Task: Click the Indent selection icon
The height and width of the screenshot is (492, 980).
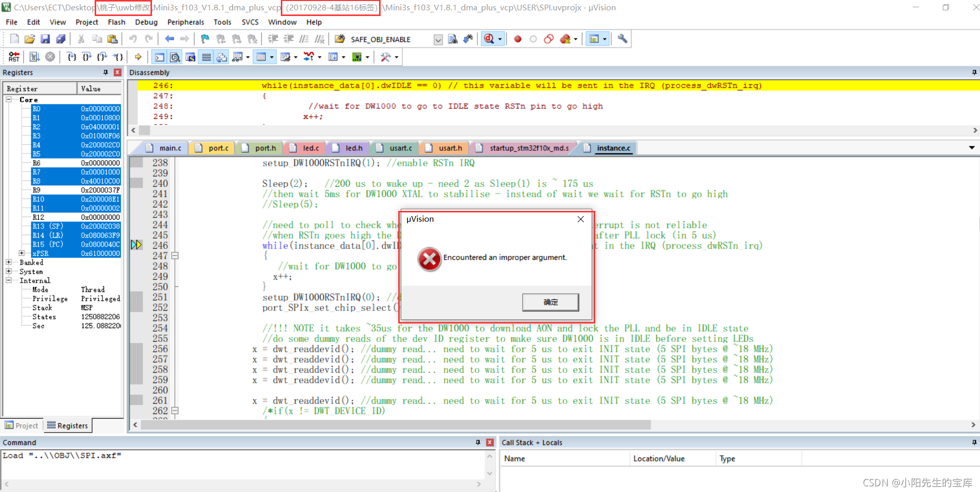Action: coord(273,39)
